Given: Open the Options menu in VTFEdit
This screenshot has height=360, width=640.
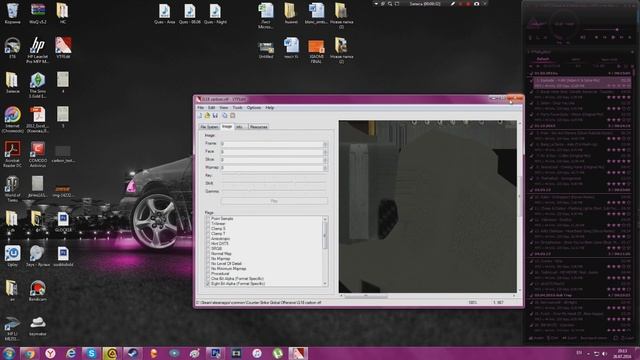Looking at the screenshot, I should click(x=253, y=108).
